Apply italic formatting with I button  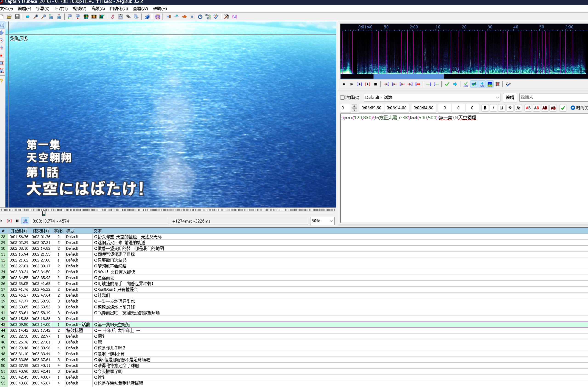[x=493, y=108]
